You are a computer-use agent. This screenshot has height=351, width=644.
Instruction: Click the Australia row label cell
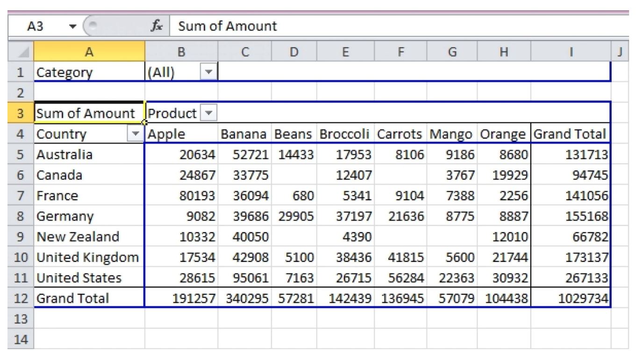[x=89, y=154]
